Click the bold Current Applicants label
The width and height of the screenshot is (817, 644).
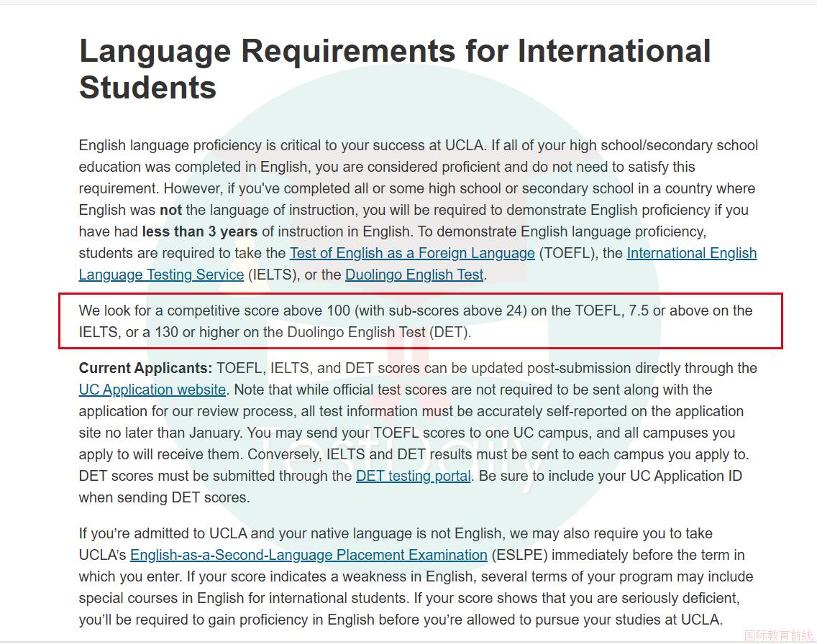click(145, 368)
